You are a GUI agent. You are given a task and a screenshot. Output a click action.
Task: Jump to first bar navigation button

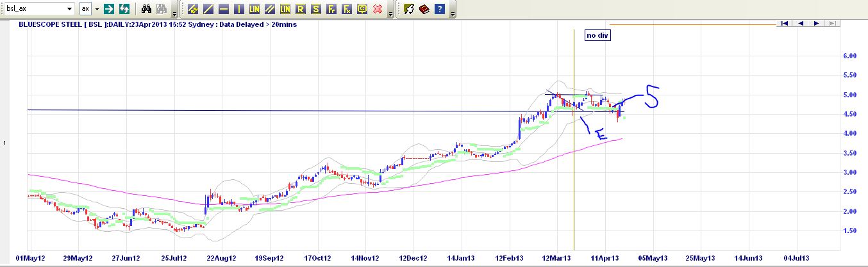[783, 23]
